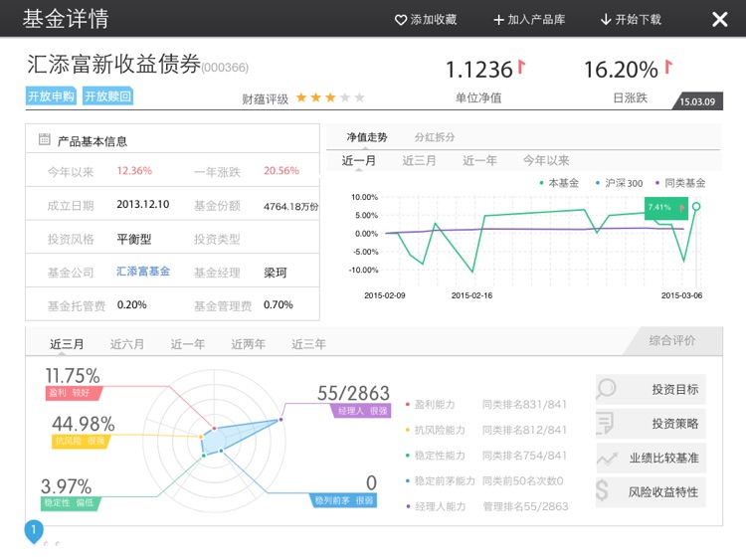746x560 pixels.
Task: Click the 管理排名55/2863 text
Action: coord(525,506)
